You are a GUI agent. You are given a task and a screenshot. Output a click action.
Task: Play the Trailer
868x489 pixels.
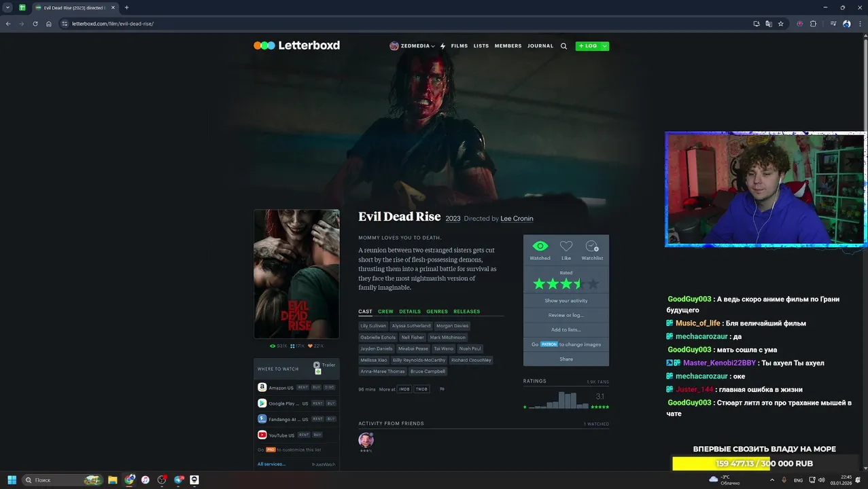tap(324, 365)
